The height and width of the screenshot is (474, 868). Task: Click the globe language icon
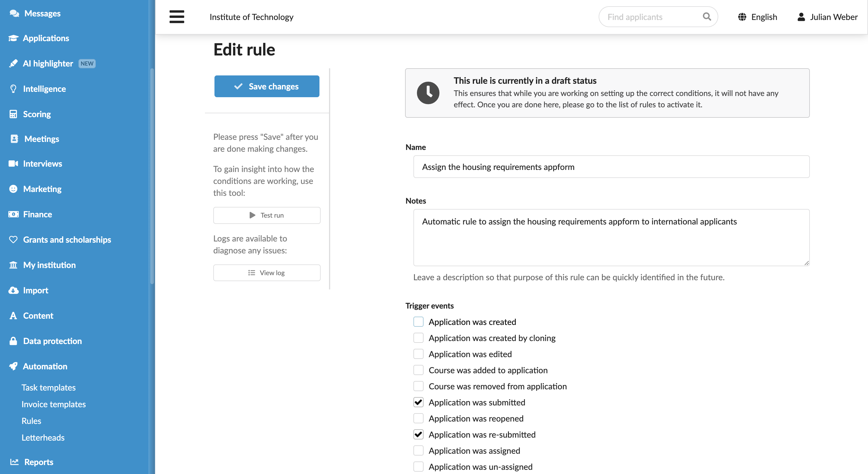742,17
